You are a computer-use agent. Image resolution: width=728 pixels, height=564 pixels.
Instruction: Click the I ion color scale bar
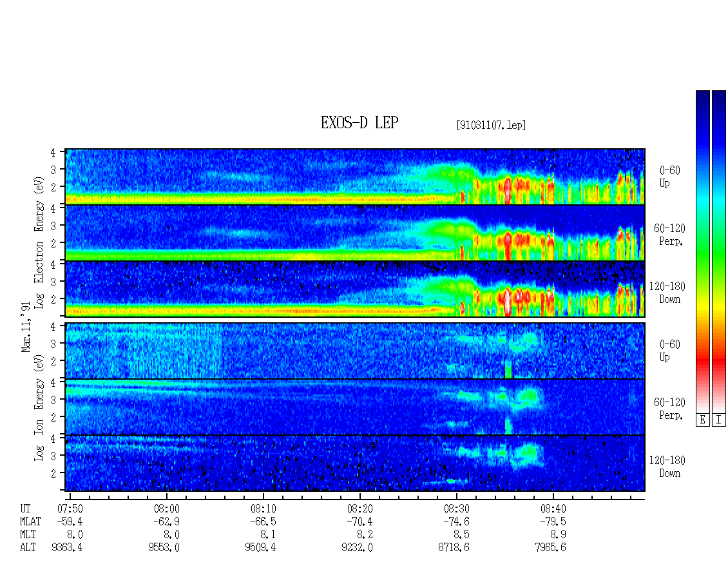[x=719, y=251]
